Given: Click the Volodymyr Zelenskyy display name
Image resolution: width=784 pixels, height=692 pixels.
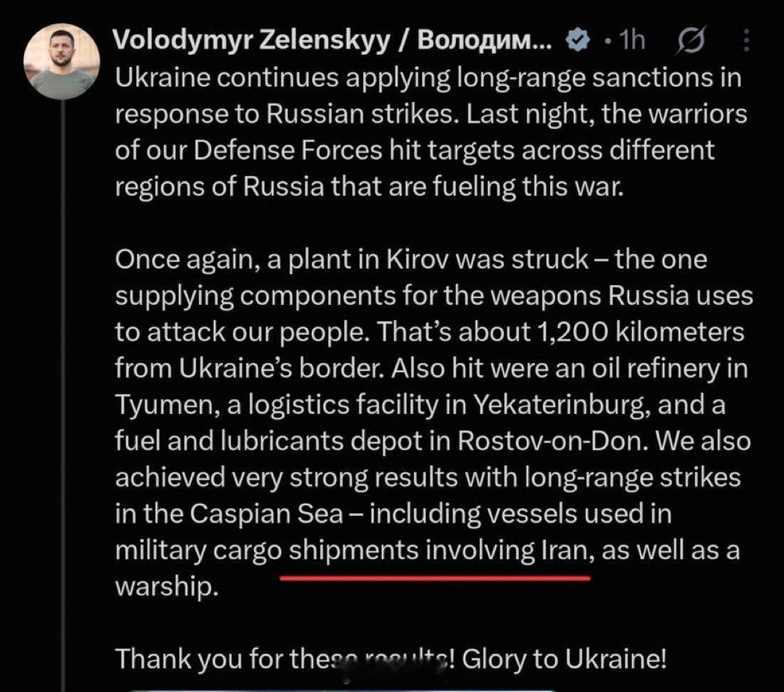Looking at the screenshot, I should pyautogui.click(x=332, y=39).
